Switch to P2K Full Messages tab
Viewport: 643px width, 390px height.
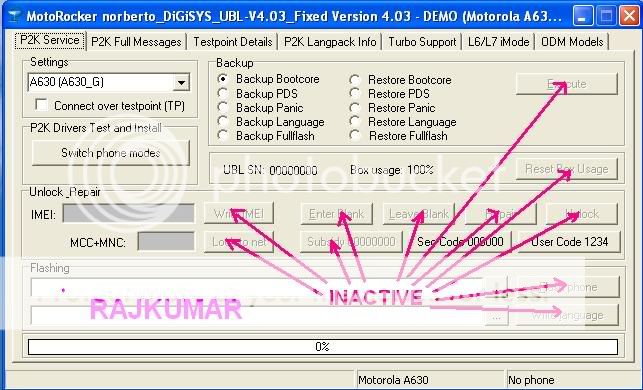(136, 42)
